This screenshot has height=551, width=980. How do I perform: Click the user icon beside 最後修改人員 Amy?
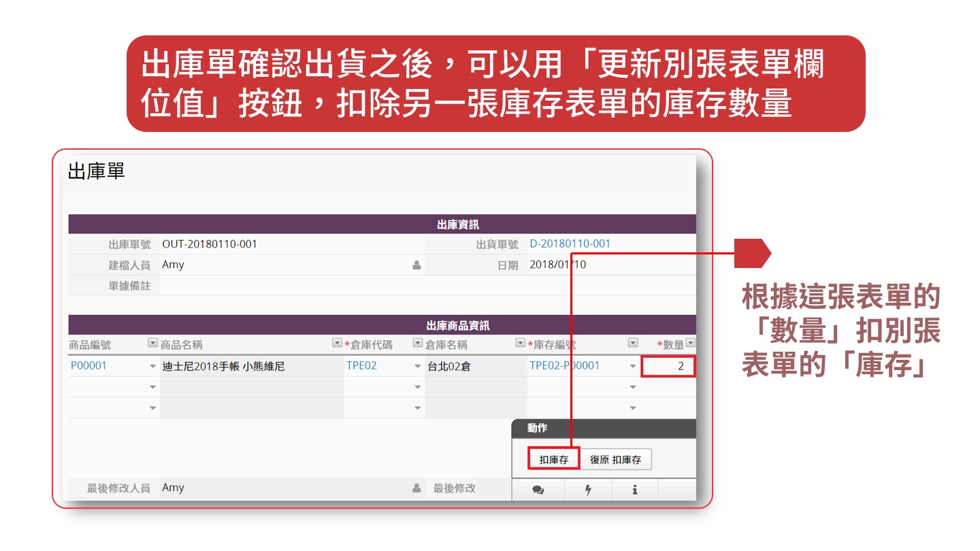[416, 488]
